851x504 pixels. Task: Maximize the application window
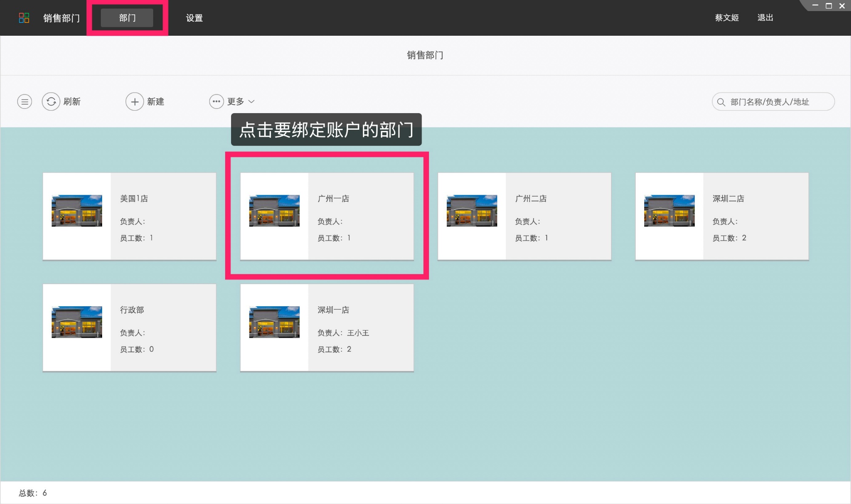point(828,6)
